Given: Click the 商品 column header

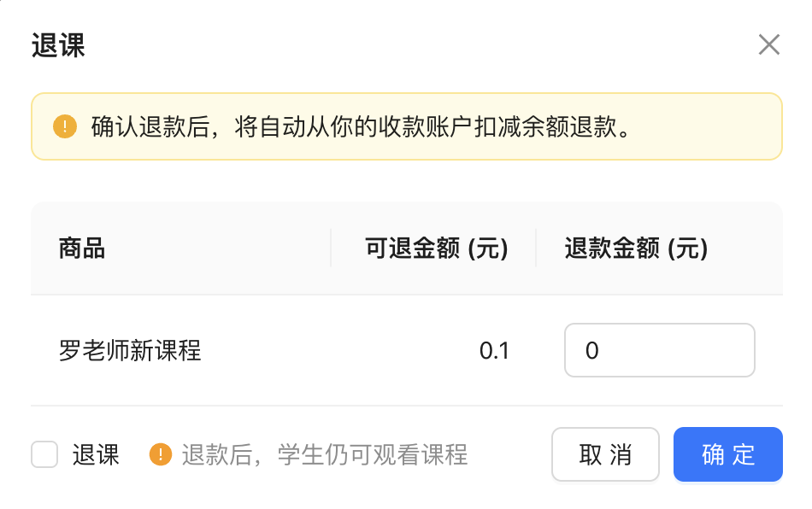Looking at the screenshot, I should 82,249.
